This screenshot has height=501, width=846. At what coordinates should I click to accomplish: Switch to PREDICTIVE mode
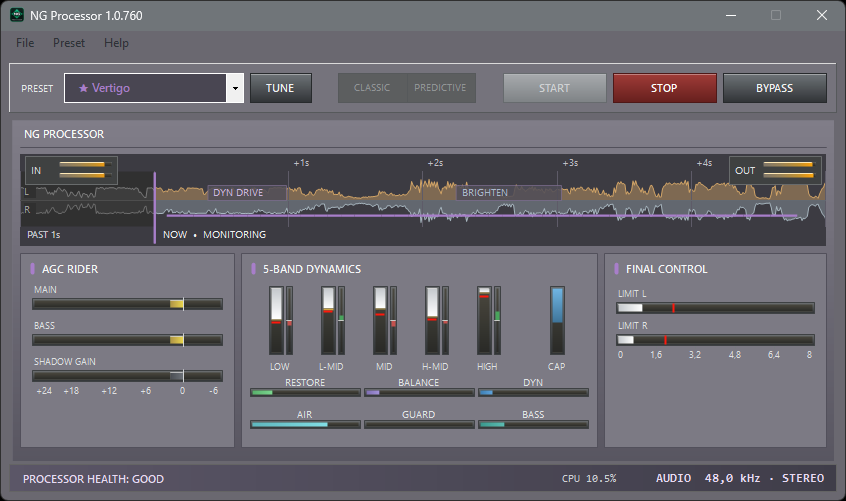click(x=441, y=88)
